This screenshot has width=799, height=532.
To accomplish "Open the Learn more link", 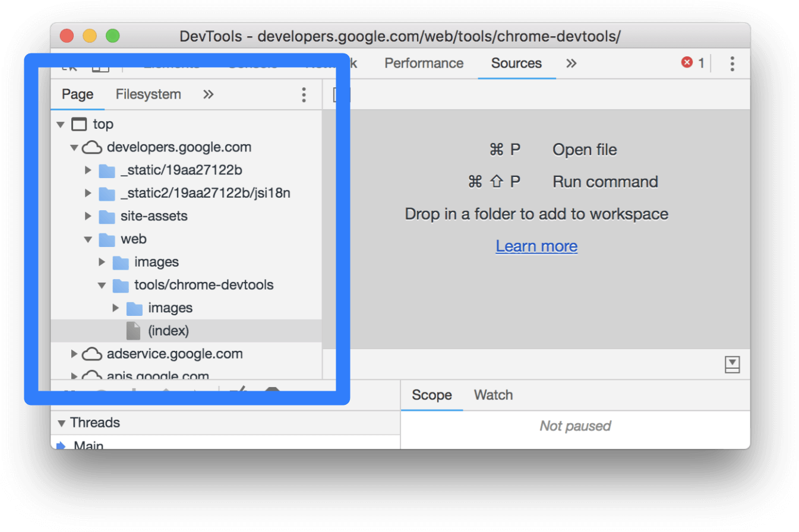I will [536, 246].
